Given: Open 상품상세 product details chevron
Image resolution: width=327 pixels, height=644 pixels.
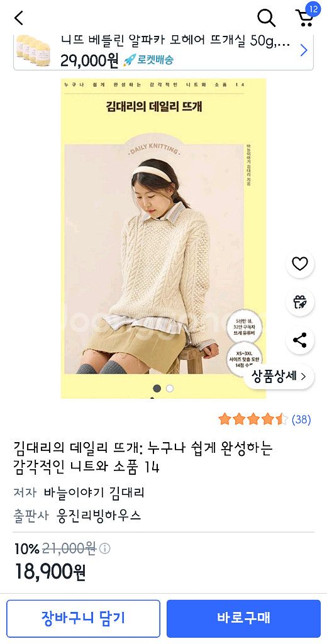Looking at the screenshot, I should click(279, 376).
